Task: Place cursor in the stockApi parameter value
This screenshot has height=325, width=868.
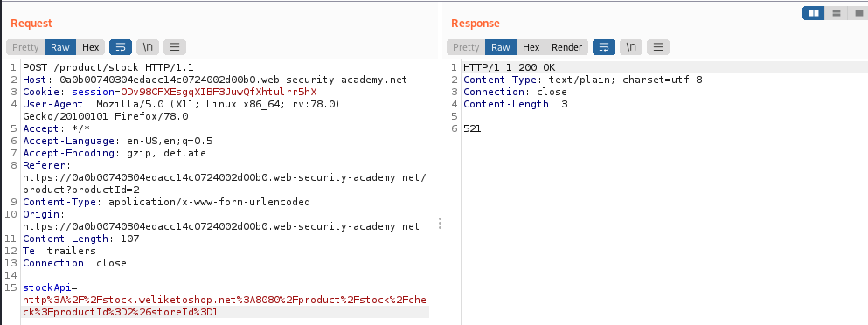Action: point(224,306)
